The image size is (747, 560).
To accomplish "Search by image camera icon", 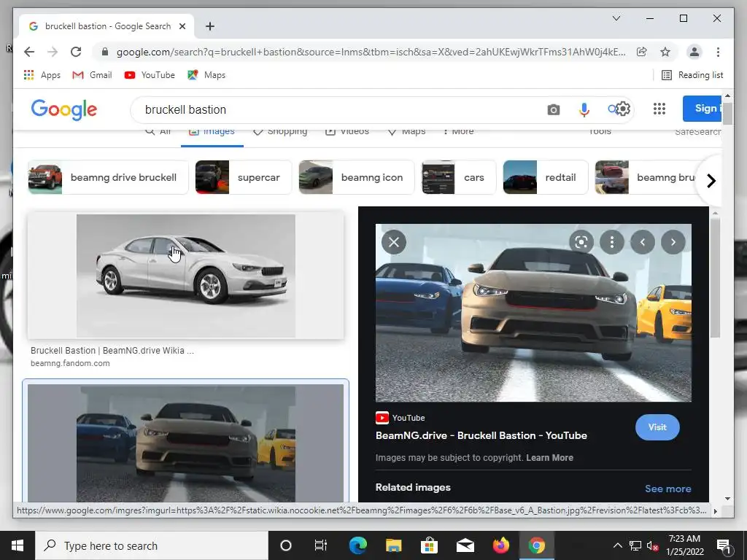I will click(553, 110).
